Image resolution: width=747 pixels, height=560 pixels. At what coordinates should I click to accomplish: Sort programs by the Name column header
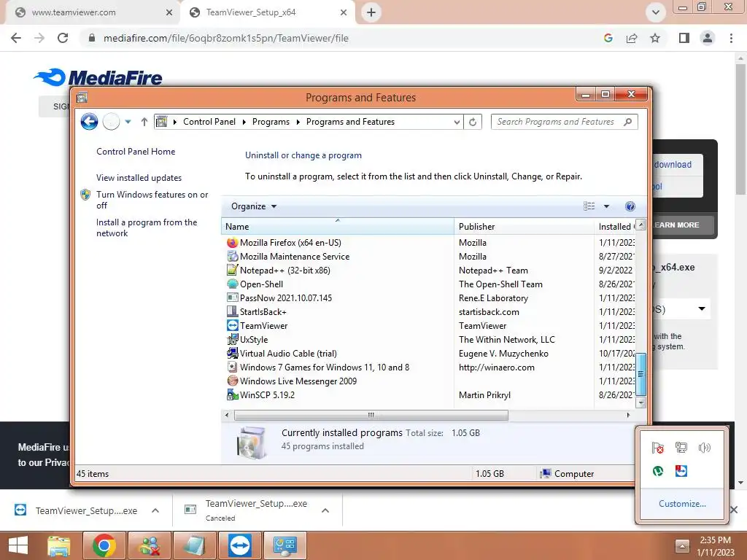[338, 227]
